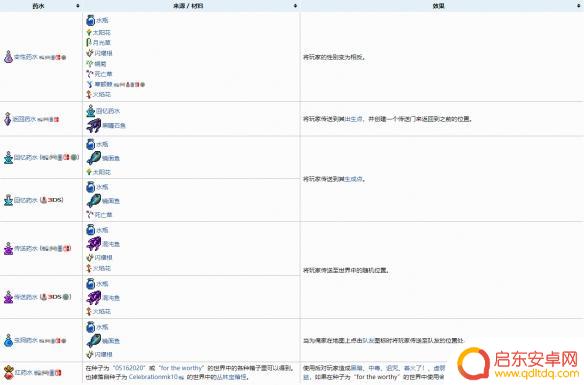
Task: Open the 返回药水 link in first column
Action: click(24, 120)
